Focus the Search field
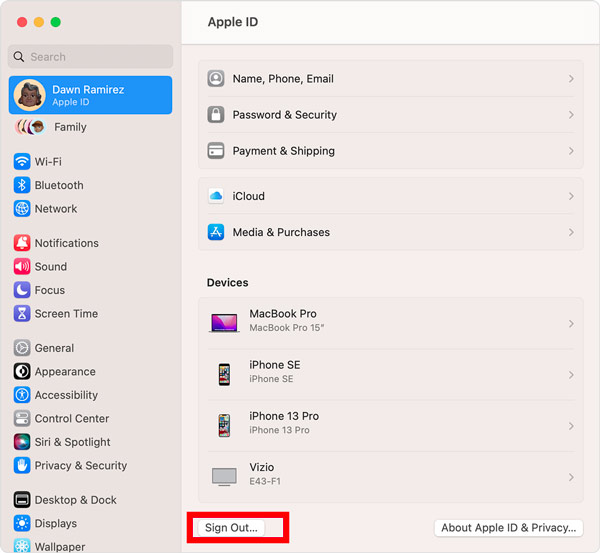The image size is (600, 553). [90, 57]
